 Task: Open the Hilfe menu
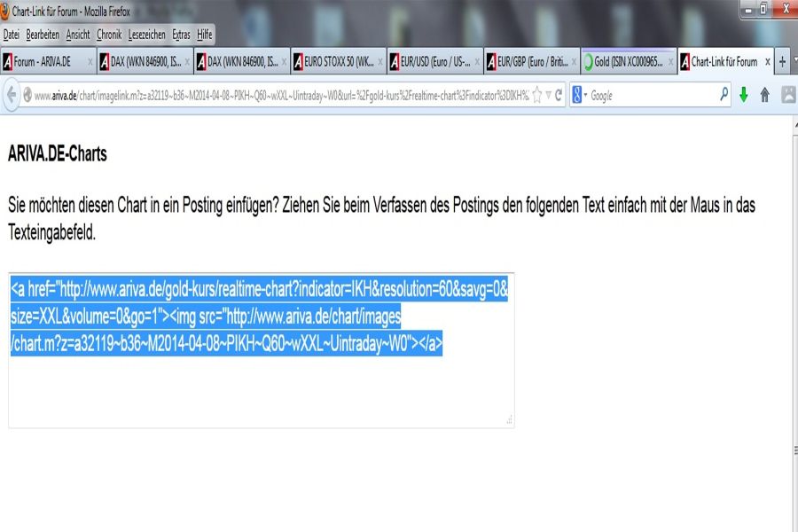tap(205, 35)
